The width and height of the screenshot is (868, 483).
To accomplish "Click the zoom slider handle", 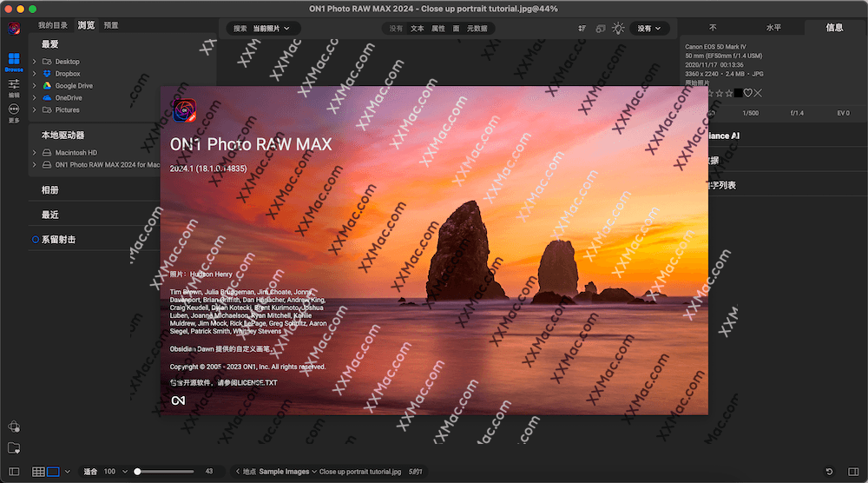I will (x=137, y=472).
